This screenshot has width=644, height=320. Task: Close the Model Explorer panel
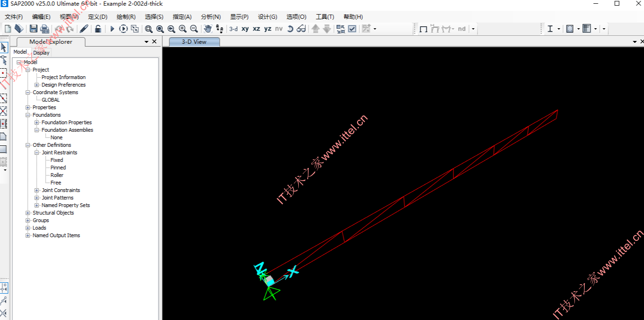point(154,41)
